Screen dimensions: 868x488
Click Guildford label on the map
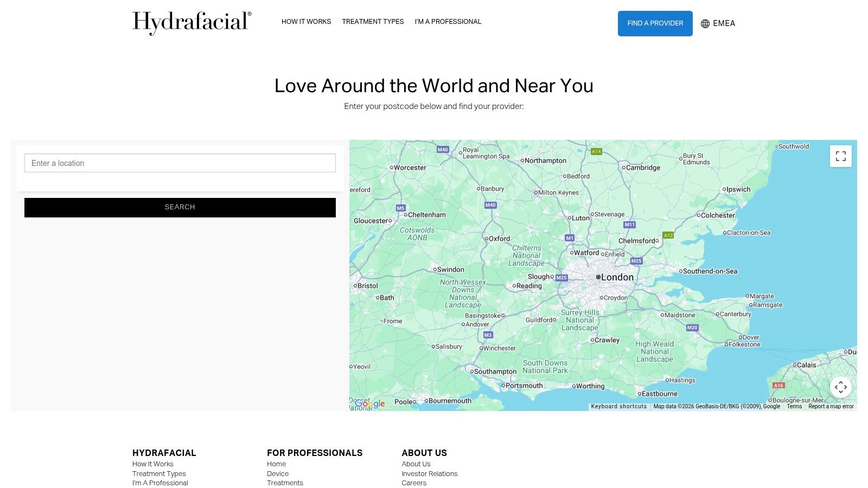tap(539, 320)
